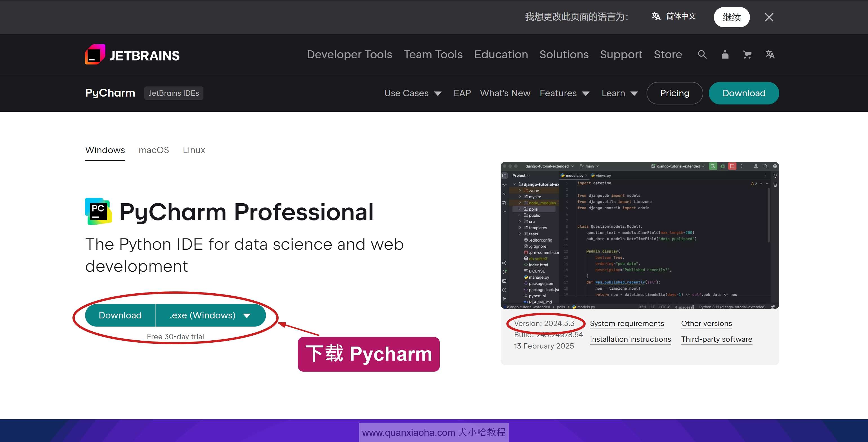868x442 pixels.
Task: Click the Pricing button
Action: click(674, 93)
